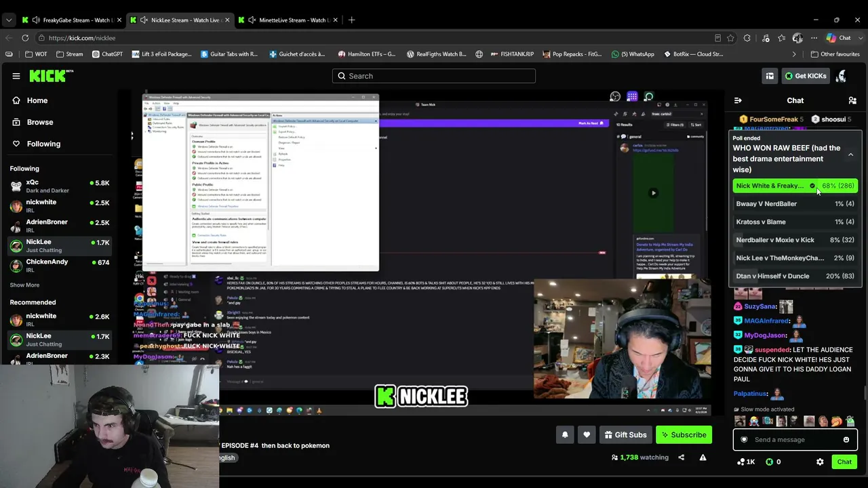Open the Lift 3 eFoil Package bookmark

tap(161, 54)
